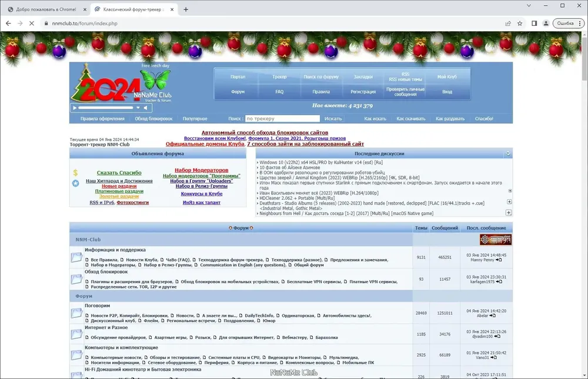This screenshot has height=379, width=588.
Task: Click the audio player progress bar
Action: click(x=106, y=108)
